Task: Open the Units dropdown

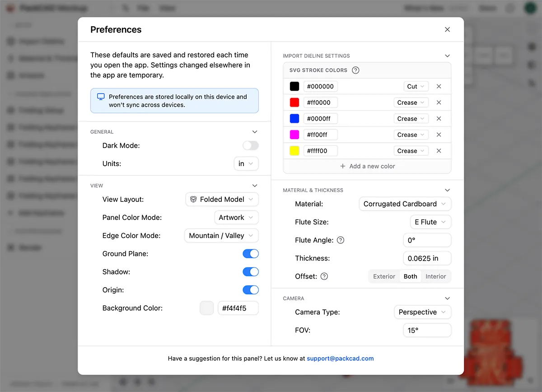Action: [246, 163]
